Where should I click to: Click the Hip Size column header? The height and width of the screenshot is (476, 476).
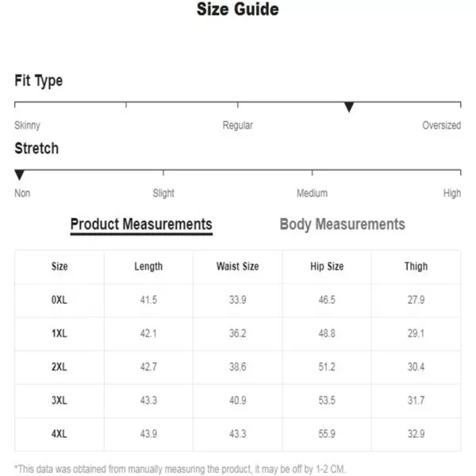coord(327,267)
